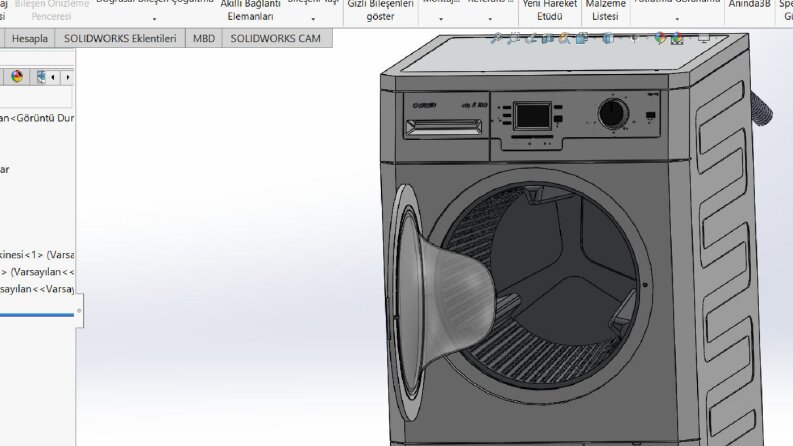Click Akıllı Bağlantı Elemanları button

click(x=250, y=10)
